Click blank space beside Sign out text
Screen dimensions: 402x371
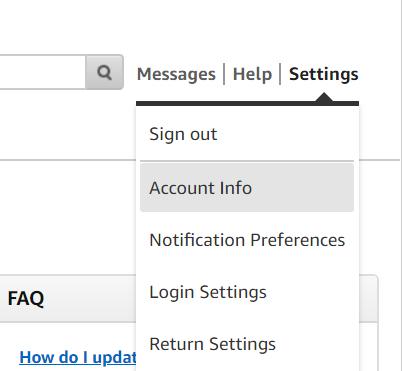click(285, 134)
